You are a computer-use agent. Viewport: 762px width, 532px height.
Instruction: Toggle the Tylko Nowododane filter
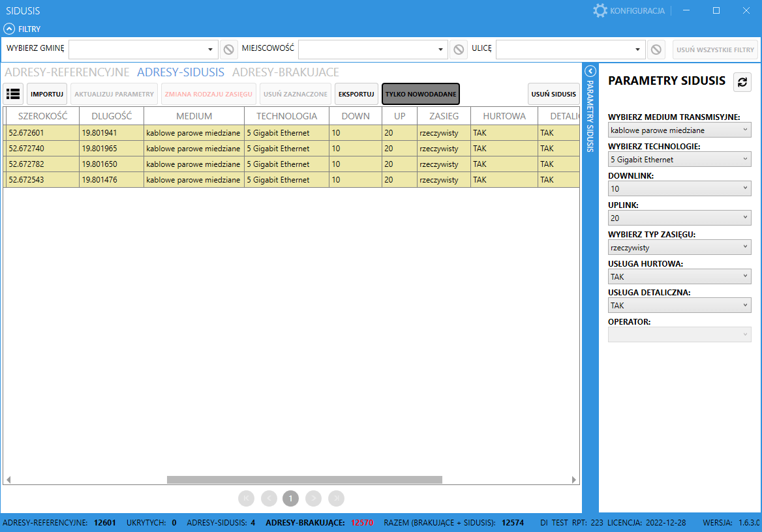[x=421, y=94]
